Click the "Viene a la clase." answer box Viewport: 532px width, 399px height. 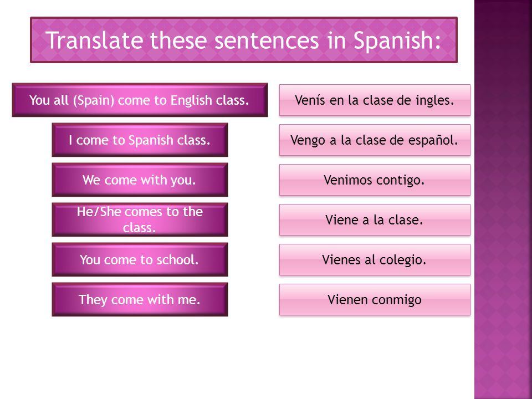point(375,219)
